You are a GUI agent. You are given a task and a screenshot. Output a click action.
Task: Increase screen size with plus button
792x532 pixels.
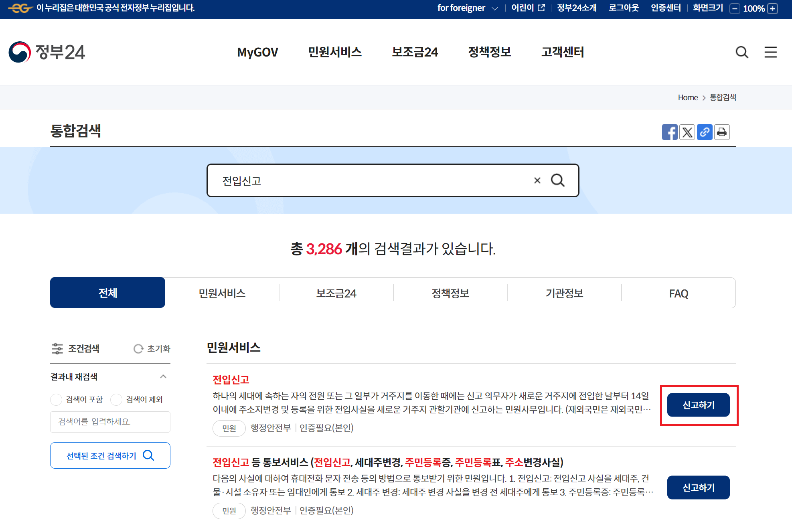click(x=772, y=8)
